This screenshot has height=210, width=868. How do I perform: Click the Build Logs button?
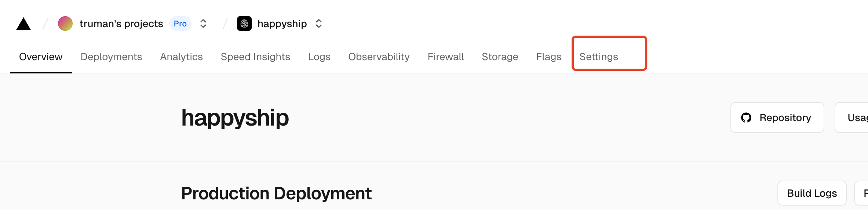(x=812, y=193)
